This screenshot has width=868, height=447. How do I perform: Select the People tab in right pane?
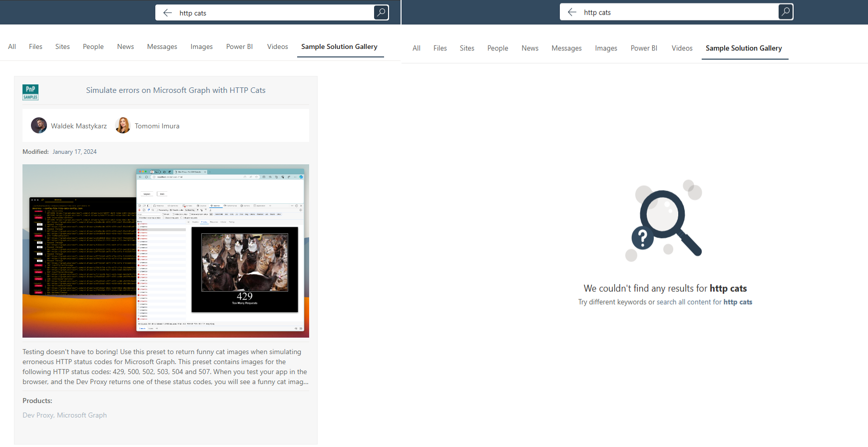[x=498, y=48]
